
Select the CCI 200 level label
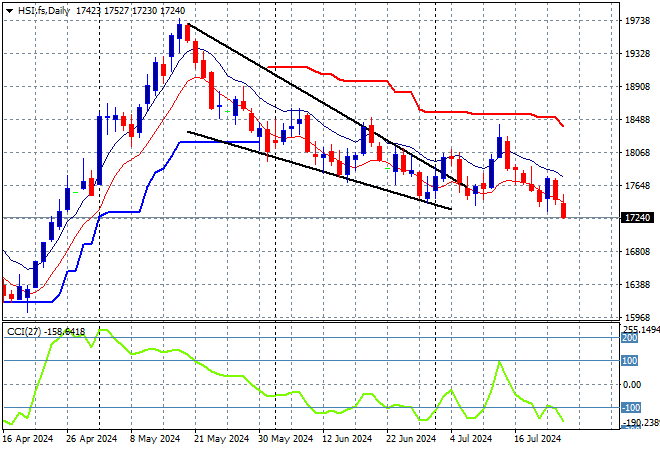630,338
